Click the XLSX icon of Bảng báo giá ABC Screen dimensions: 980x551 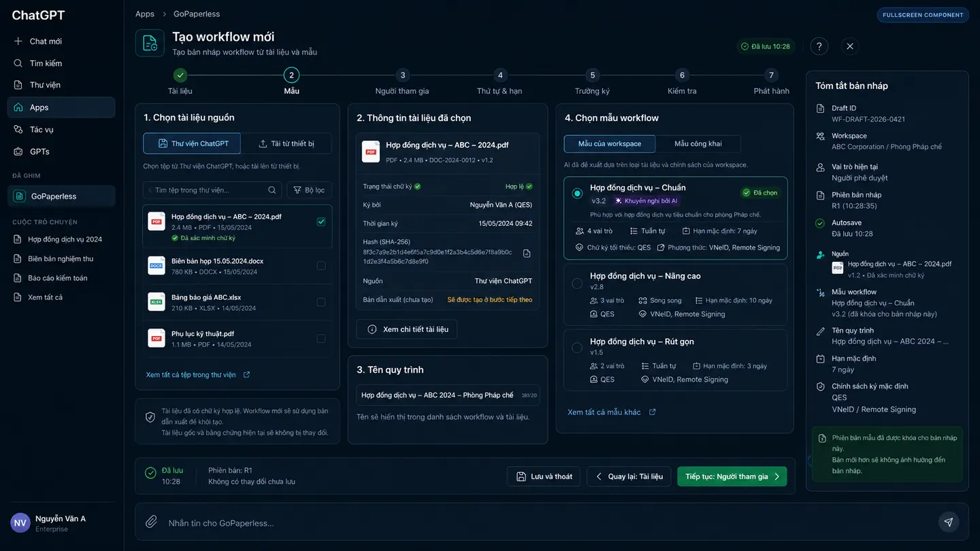pyautogui.click(x=157, y=302)
